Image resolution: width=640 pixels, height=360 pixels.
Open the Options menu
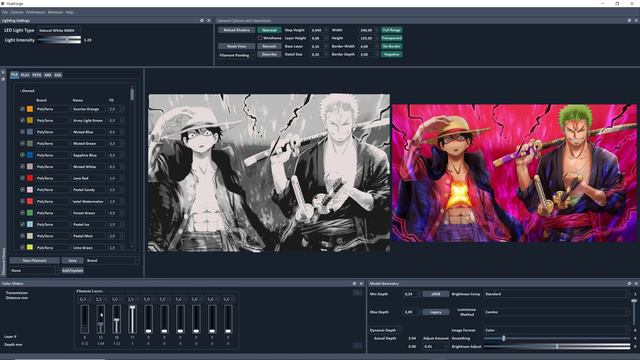point(16,12)
